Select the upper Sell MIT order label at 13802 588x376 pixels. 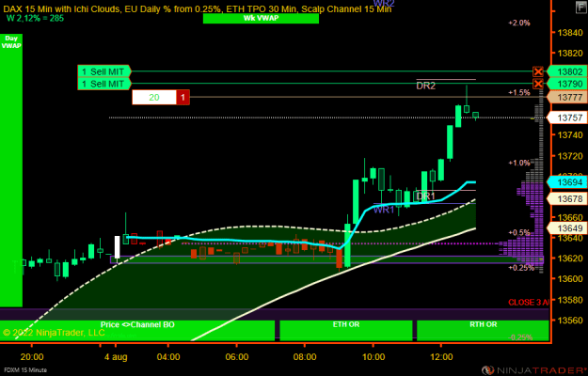[x=103, y=71]
